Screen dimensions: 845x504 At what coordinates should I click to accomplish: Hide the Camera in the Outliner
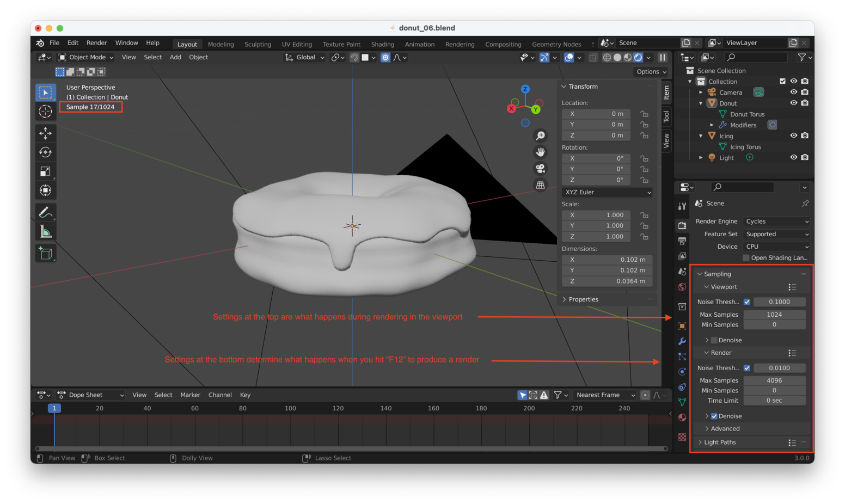click(x=794, y=92)
